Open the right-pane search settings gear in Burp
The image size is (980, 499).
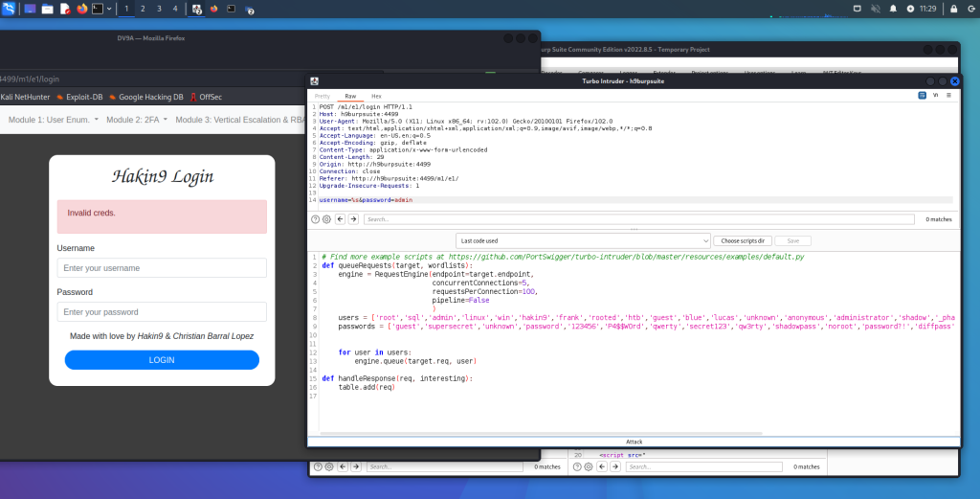(x=589, y=466)
